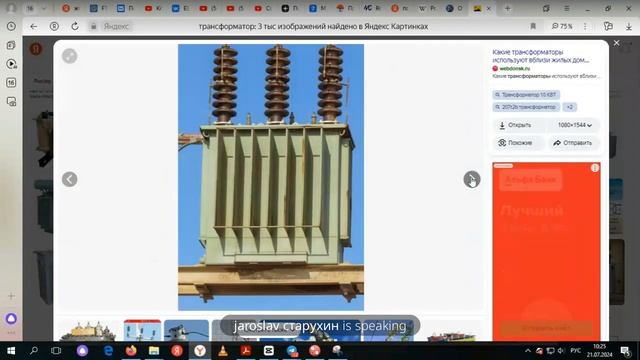
Task: Show next image with the right arrow
Action: [x=472, y=179]
